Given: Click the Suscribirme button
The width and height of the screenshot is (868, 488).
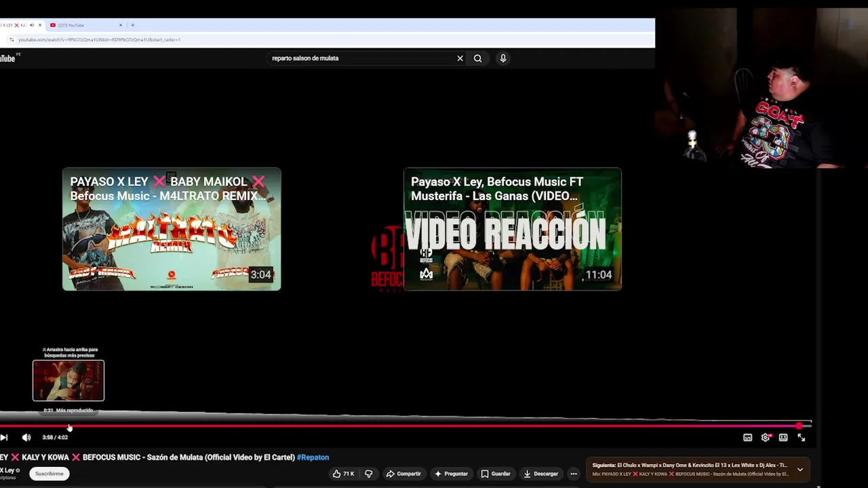Looking at the screenshot, I should point(49,474).
